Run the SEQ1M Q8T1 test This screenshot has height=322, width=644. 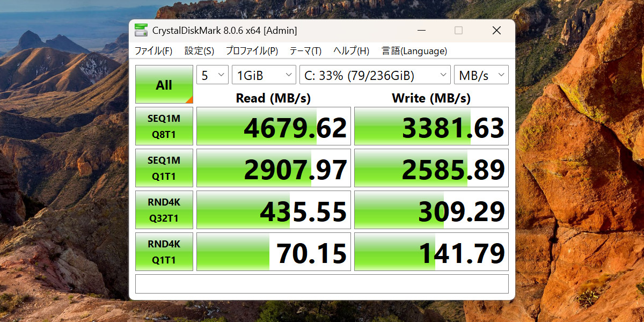164,126
